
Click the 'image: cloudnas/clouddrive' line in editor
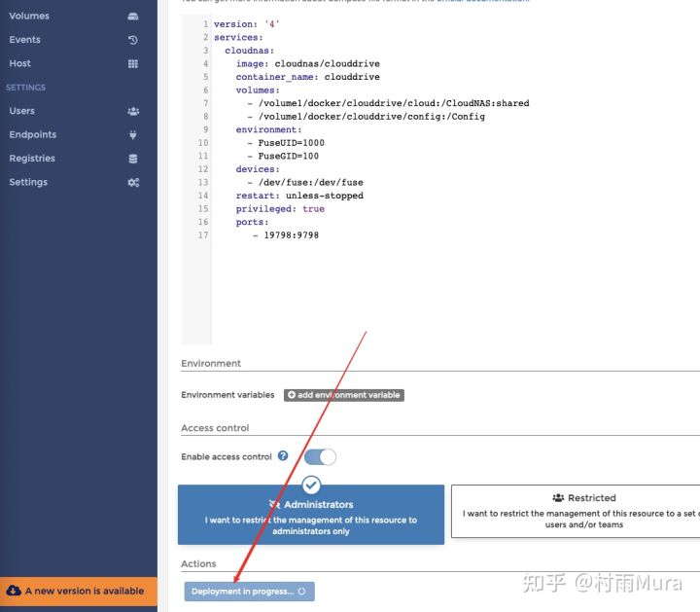(x=307, y=63)
